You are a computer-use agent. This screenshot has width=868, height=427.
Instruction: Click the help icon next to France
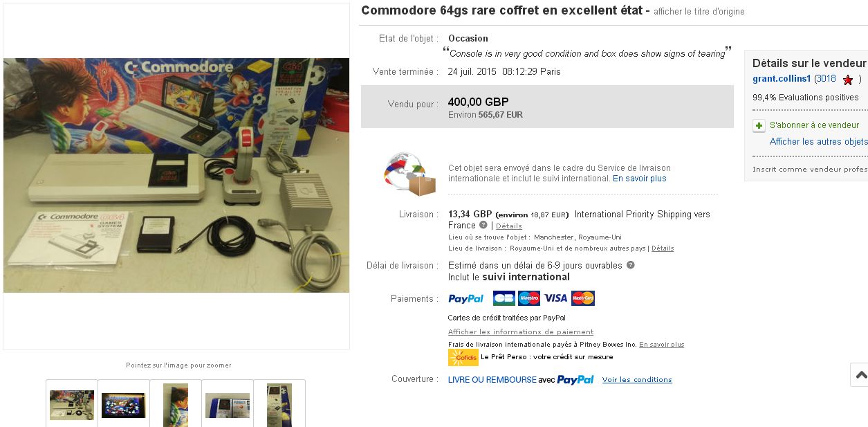coord(483,225)
